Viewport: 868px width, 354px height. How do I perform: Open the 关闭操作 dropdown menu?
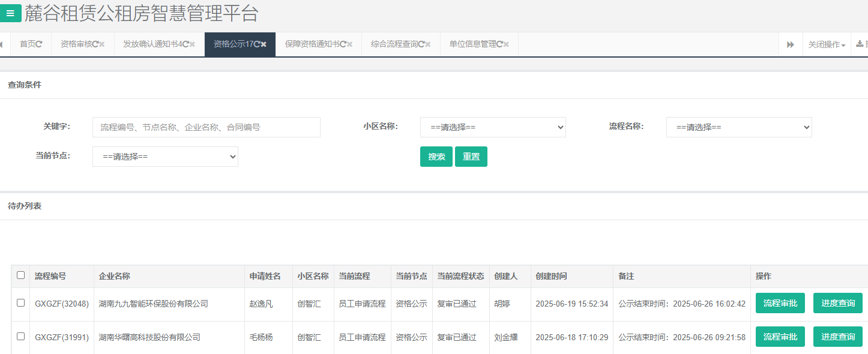(827, 44)
